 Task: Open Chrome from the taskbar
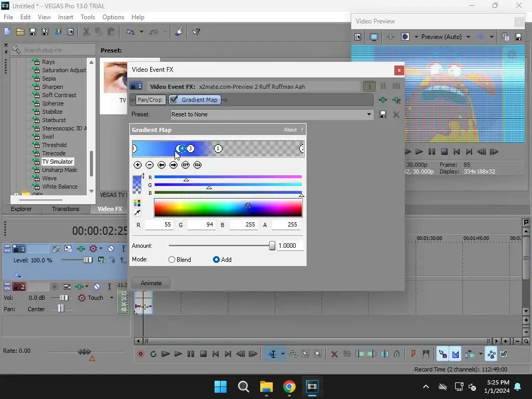[289, 387]
